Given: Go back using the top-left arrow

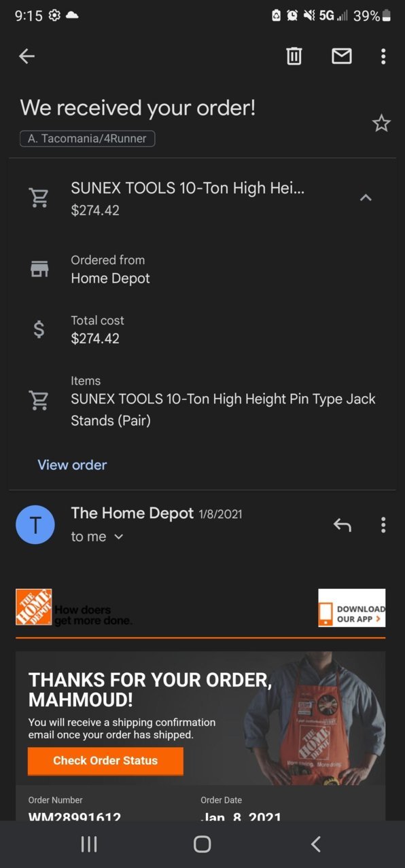Looking at the screenshot, I should coord(27,56).
